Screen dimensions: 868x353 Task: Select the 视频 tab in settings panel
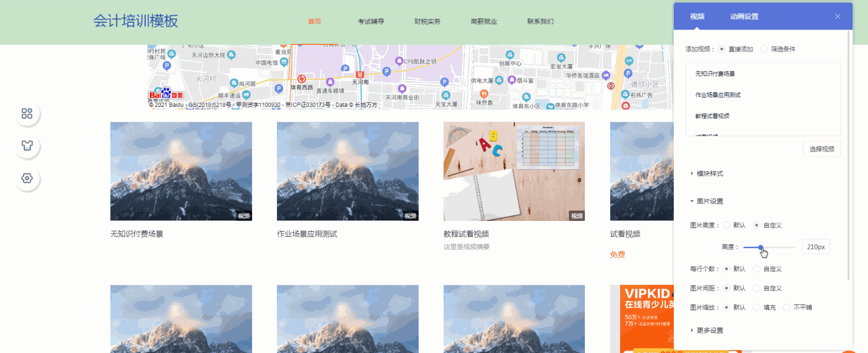(x=697, y=17)
